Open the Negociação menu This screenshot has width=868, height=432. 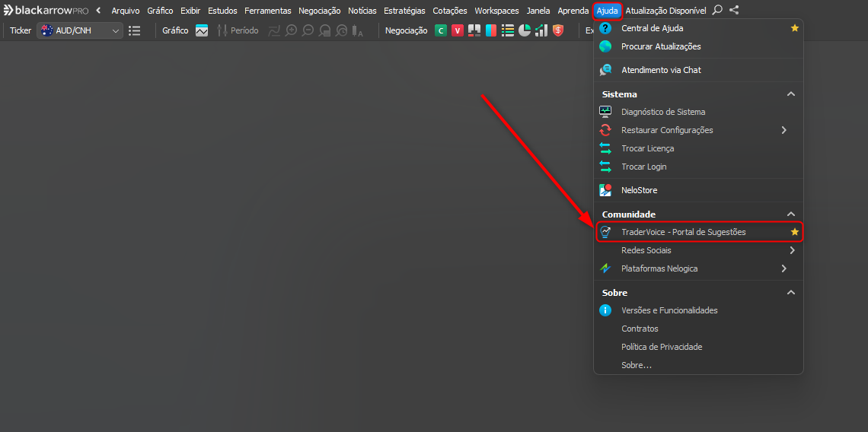click(320, 11)
